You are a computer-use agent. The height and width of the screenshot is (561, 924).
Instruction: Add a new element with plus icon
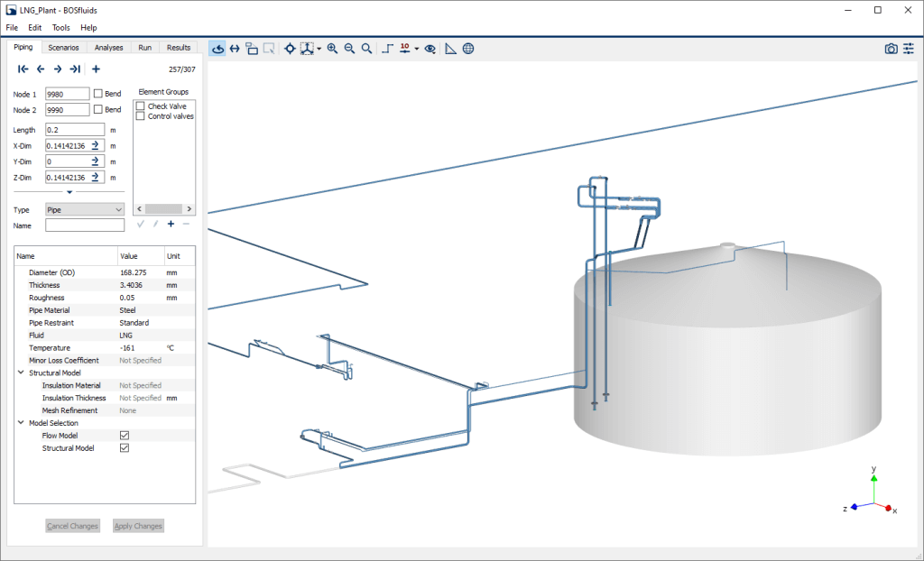point(96,69)
